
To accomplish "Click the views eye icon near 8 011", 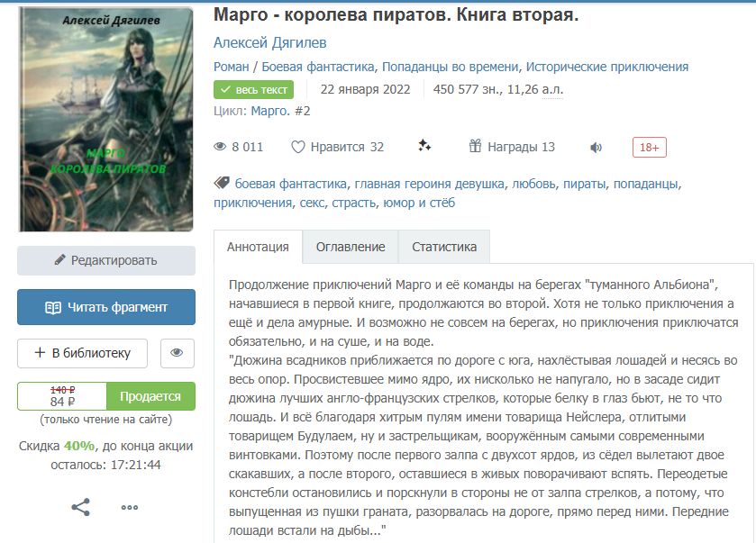I will point(220,147).
